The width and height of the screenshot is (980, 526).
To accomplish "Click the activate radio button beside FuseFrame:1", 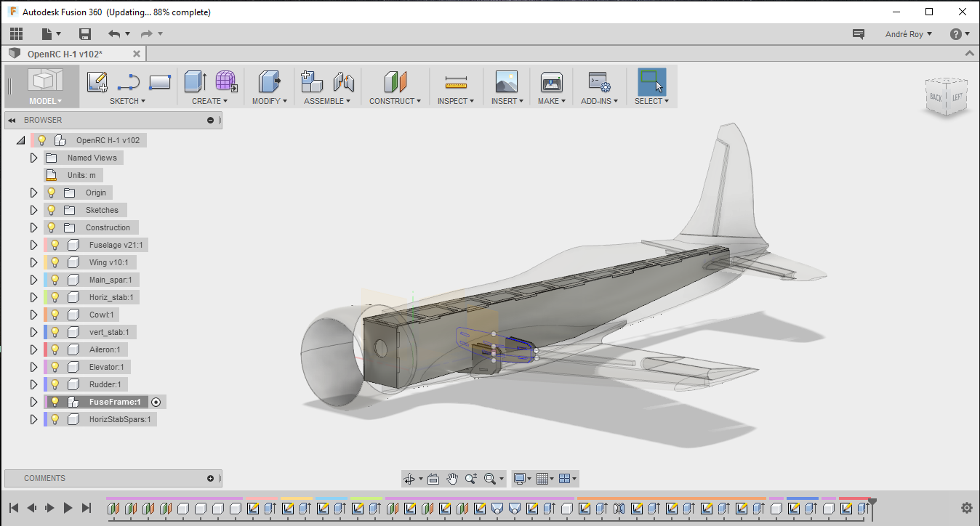I will (x=156, y=402).
